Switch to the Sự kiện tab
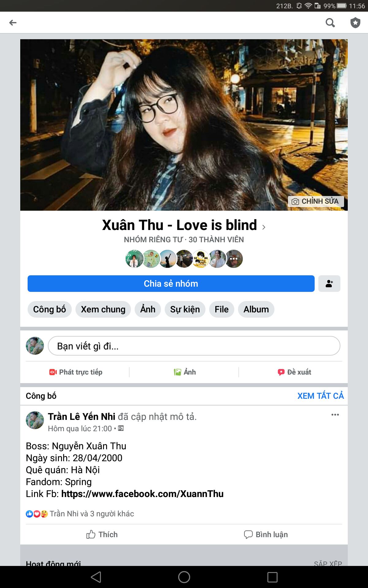The image size is (368, 588). 185,309
